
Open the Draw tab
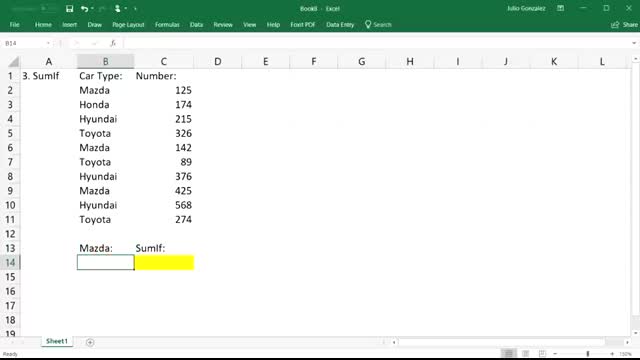click(94, 25)
